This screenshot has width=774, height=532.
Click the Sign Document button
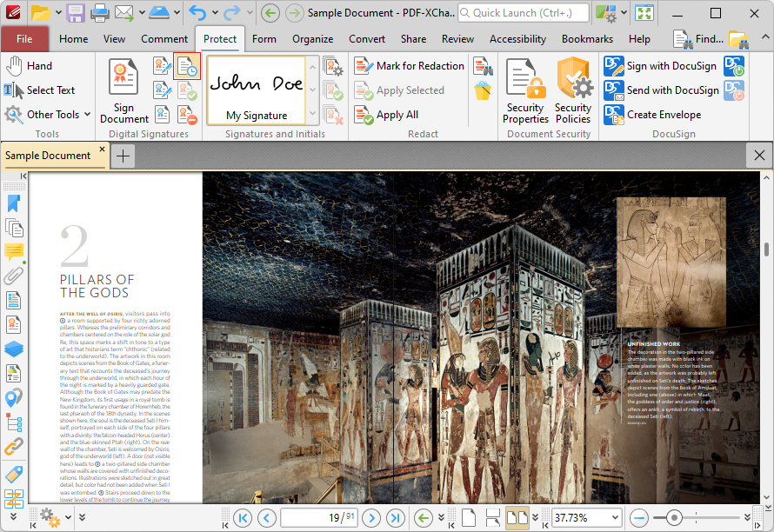[x=123, y=90]
